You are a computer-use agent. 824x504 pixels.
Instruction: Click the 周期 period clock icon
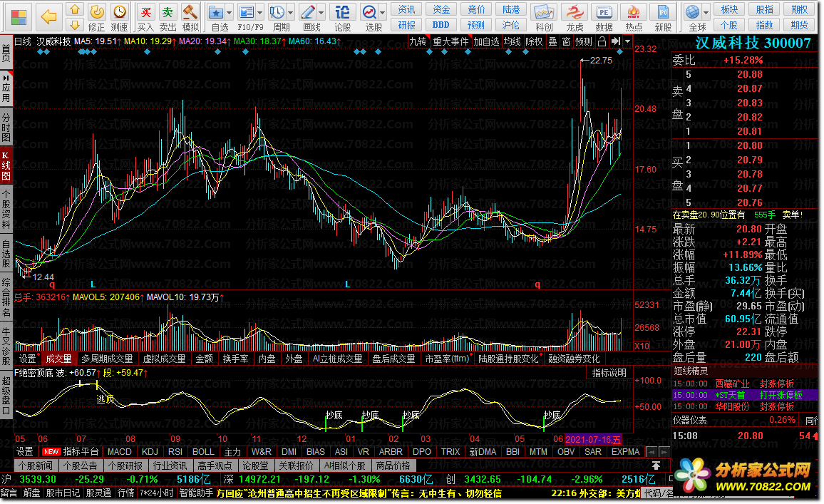tap(277, 11)
